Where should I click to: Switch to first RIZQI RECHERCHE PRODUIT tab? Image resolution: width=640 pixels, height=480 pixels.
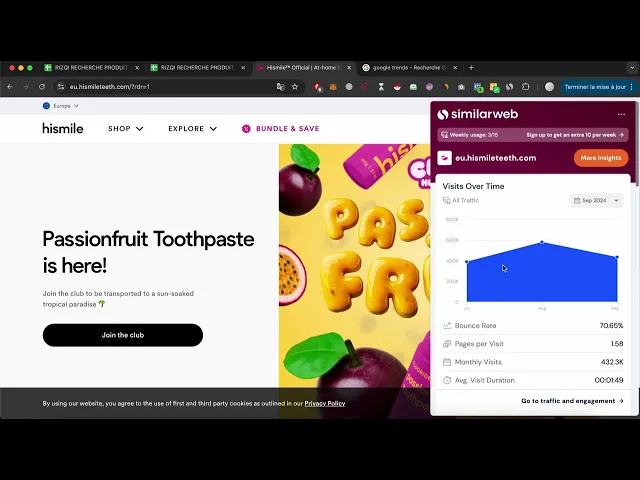click(92, 68)
